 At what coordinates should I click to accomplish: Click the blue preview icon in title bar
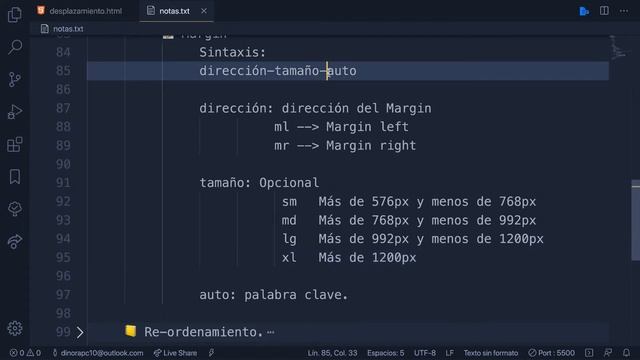(584, 11)
